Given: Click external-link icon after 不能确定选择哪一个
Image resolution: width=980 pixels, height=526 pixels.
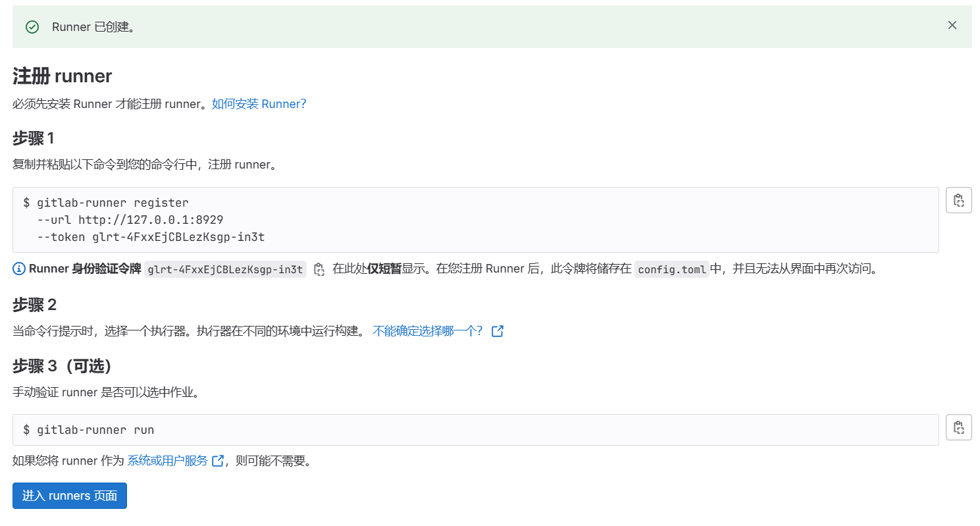Looking at the screenshot, I should [x=498, y=331].
